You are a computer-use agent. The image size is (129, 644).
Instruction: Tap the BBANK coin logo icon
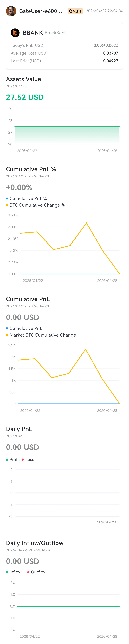(x=15, y=33)
